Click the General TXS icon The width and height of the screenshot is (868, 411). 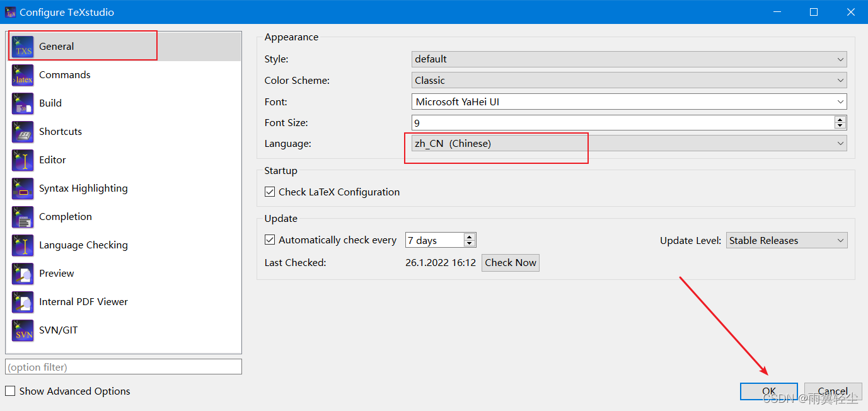23,47
